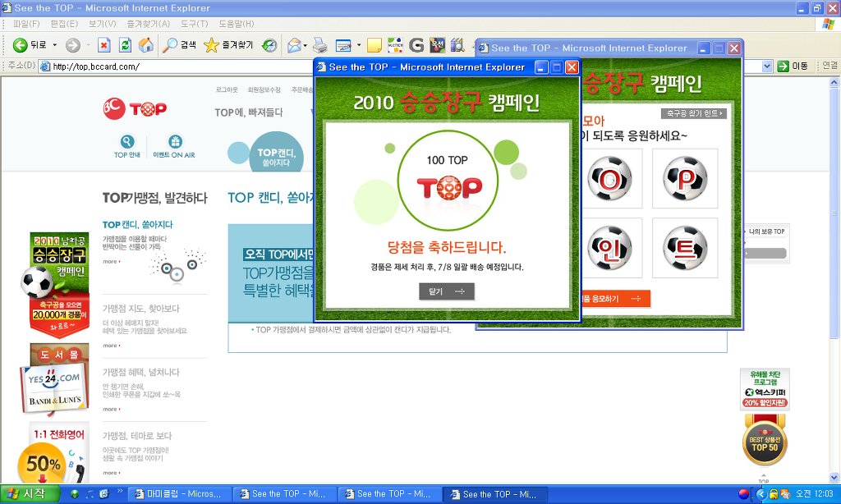Image resolution: width=841 pixels, height=504 pixels.
Task: Click the books with magnifier toolbar icon
Action: [x=457, y=45]
